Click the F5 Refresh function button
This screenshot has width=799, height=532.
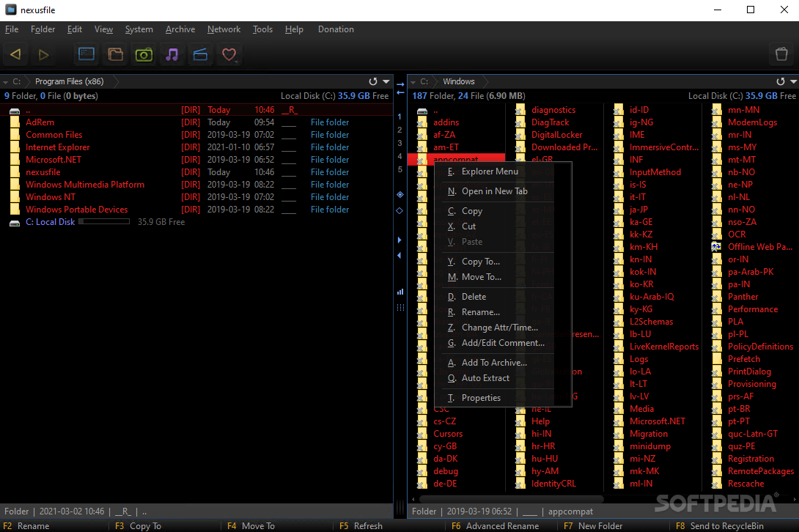[x=361, y=526]
